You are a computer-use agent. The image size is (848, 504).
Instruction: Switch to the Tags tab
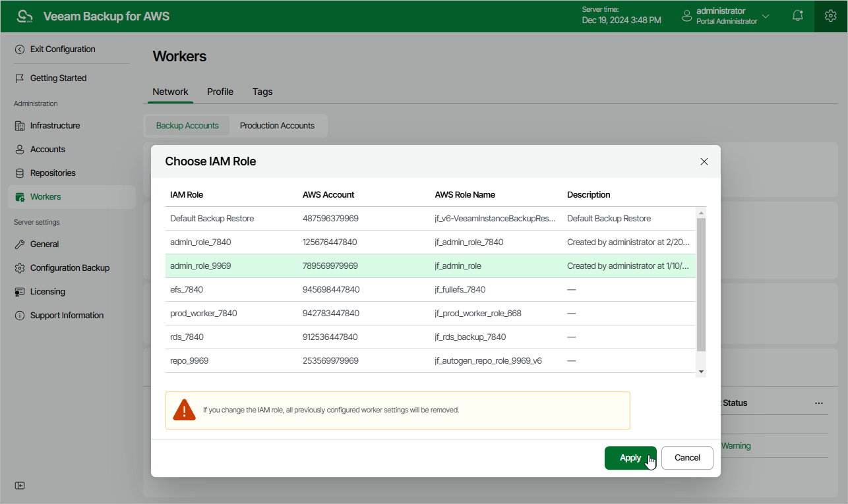262,92
